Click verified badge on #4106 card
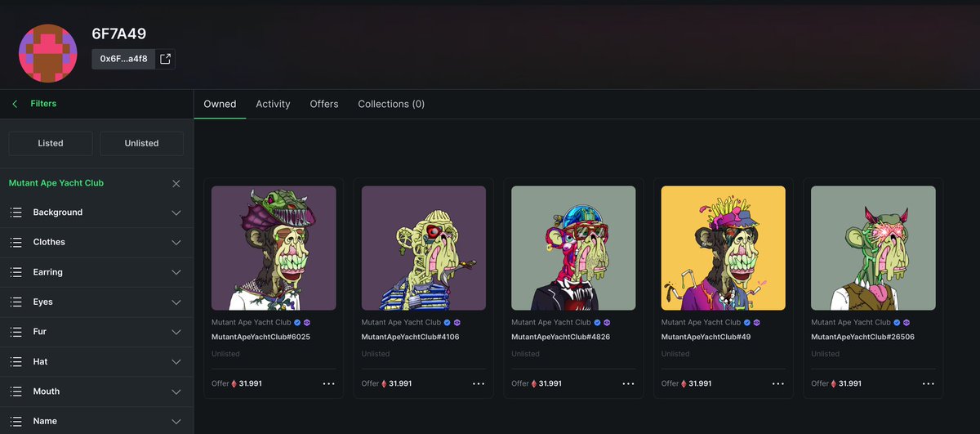980x434 pixels. pyautogui.click(x=447, y=323)
